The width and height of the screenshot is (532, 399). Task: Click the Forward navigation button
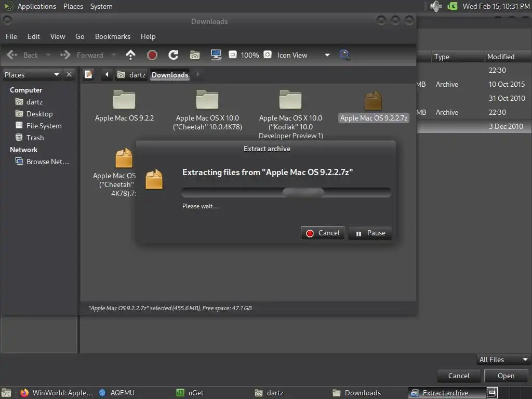point(83,55)
